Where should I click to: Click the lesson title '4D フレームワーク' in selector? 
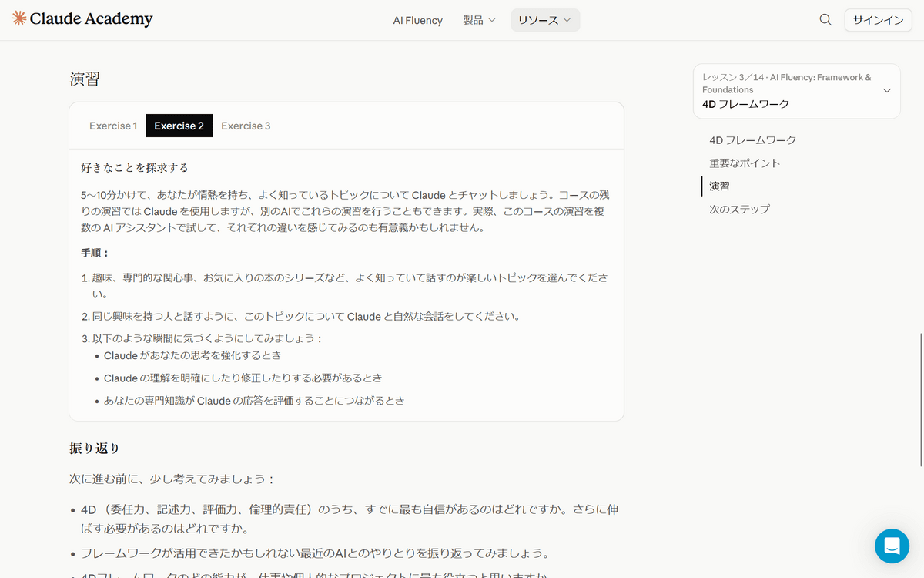click(745, 104)
